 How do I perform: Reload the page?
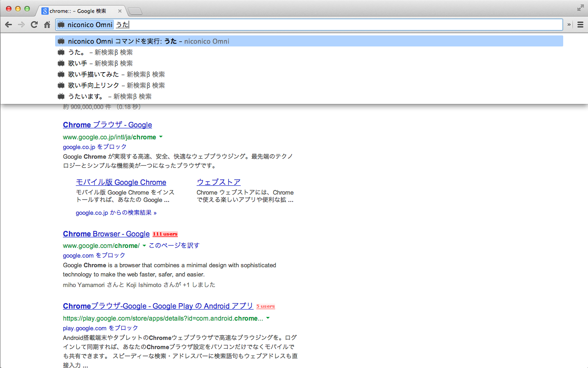34,25
